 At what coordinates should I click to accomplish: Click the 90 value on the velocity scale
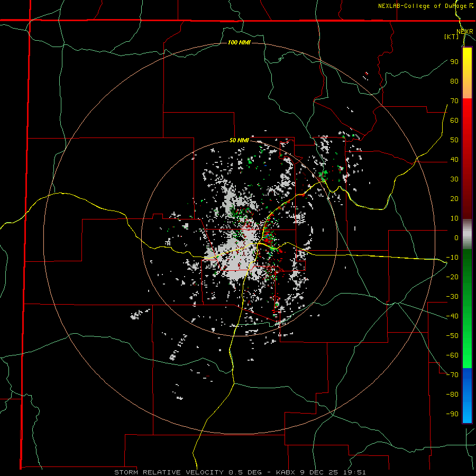(454, 62)
